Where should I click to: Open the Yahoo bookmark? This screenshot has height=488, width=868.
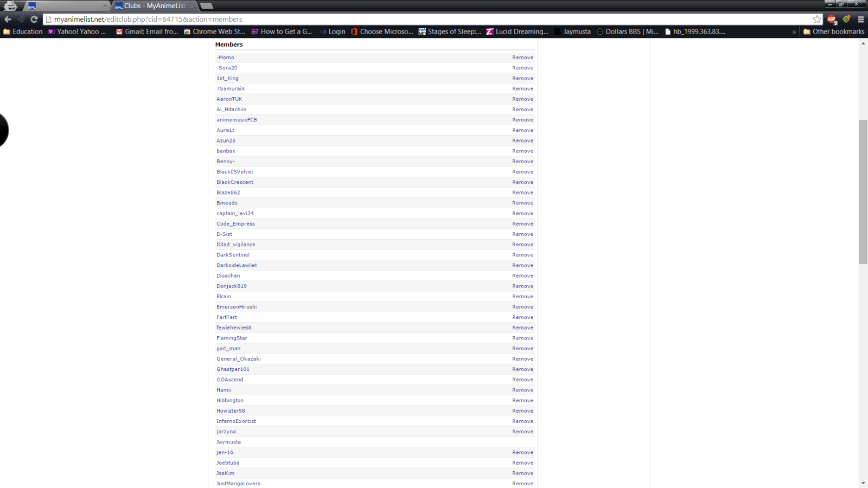click(x=76, y=31)
